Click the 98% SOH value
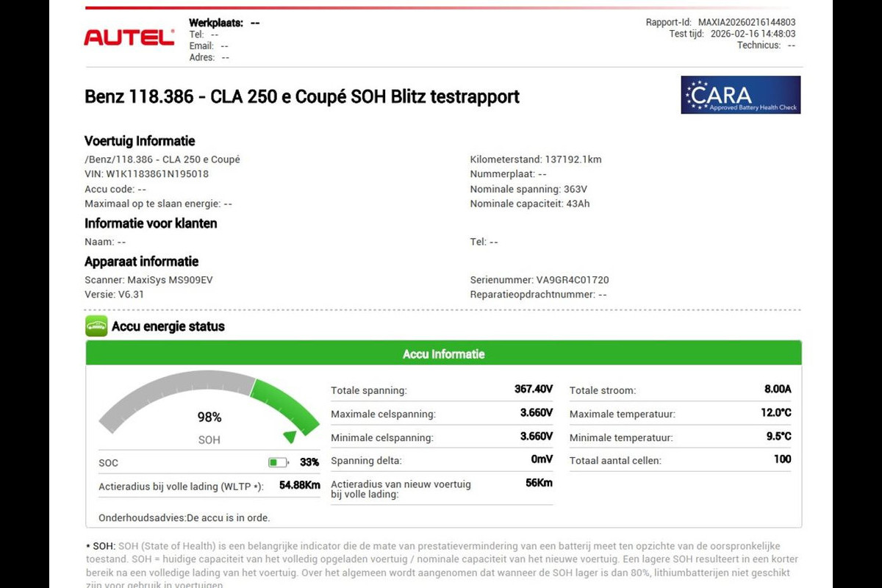This screenshot has height=588, width=882. pyautogui.click(x=209, y=417)
